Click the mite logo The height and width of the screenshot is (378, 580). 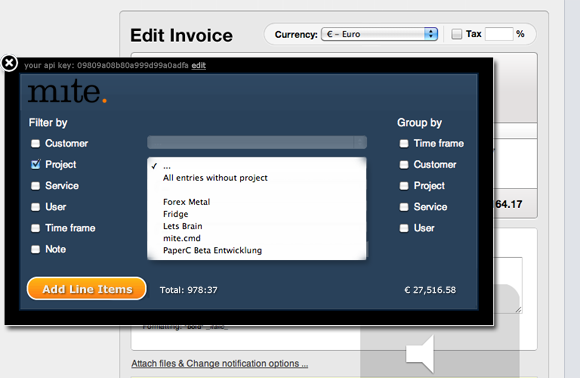point(67,91)
